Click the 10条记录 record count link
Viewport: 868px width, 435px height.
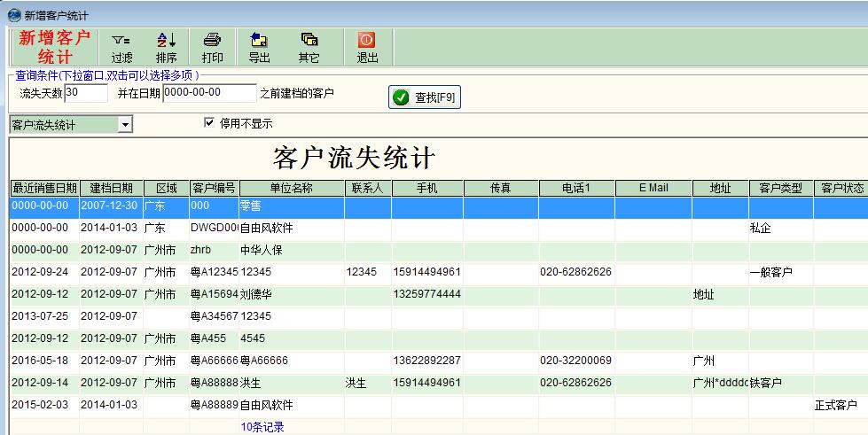(x=262, y=426)
